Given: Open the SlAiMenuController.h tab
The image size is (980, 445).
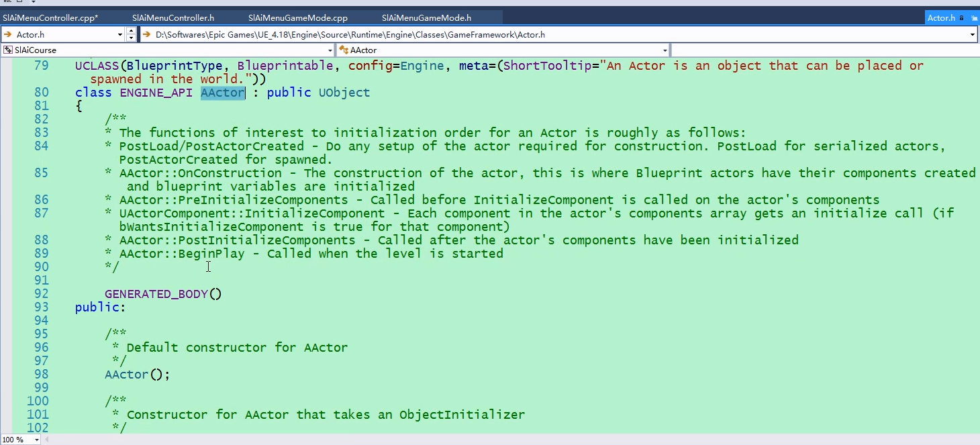Looking at the screenshot, I should (x=173, y=17).
